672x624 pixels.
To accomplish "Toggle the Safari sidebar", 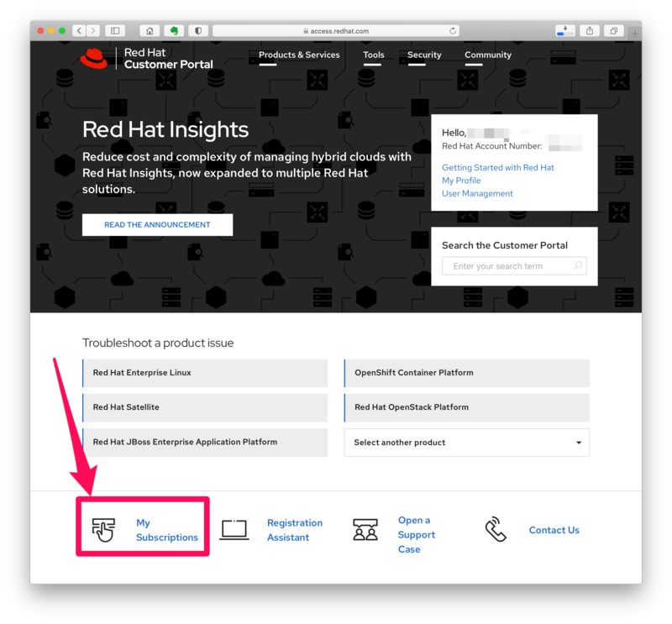I will pyautogui.click(x=115, y=31).
